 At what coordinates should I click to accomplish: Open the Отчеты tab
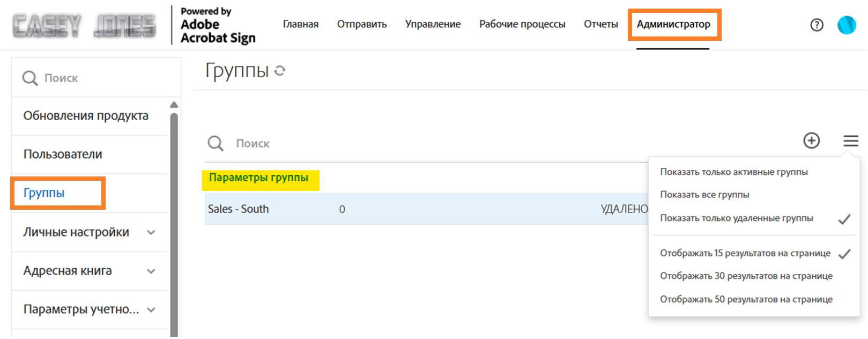click(600, 24)
